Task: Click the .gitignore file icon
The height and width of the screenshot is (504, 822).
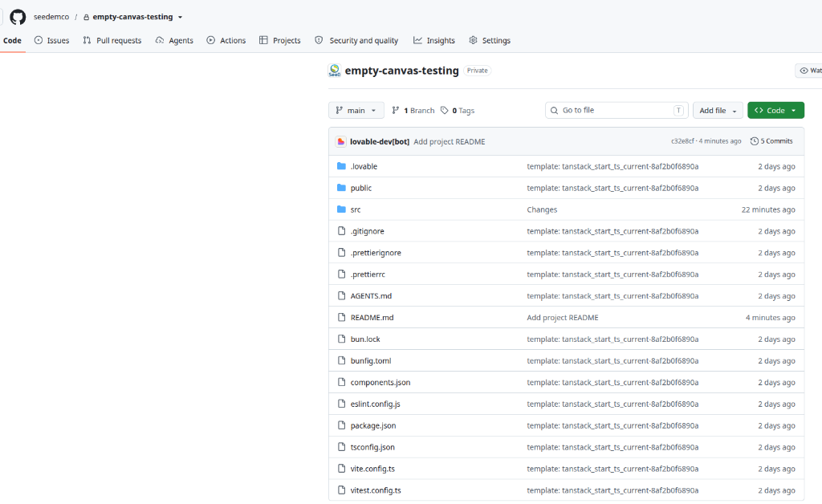Action: pos(341,230)
